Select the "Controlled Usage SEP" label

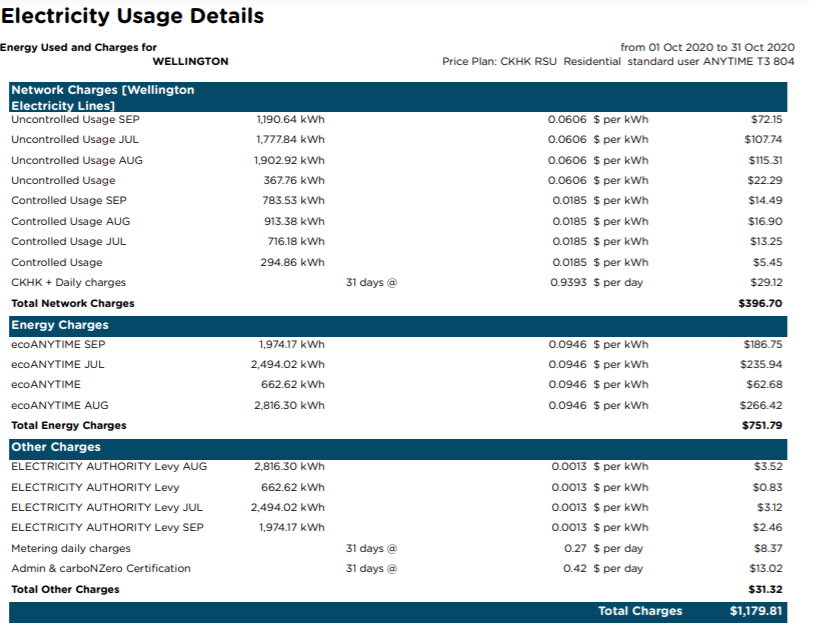(69, 201)
